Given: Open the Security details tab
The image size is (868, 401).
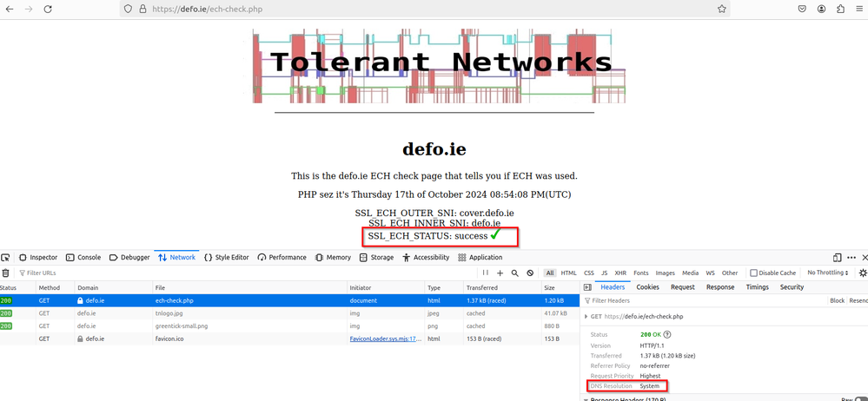Looking at the screenshot, I should (792, 287).
